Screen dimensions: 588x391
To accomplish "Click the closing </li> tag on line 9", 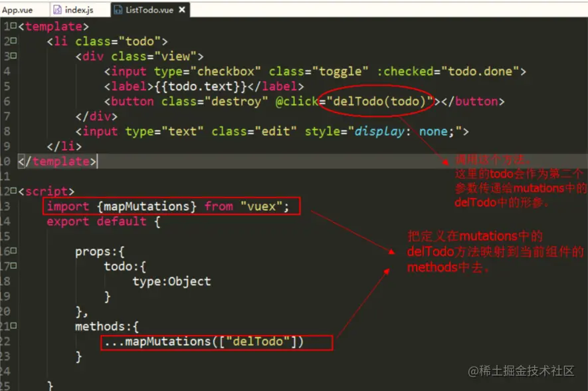I will pos(64,146).
